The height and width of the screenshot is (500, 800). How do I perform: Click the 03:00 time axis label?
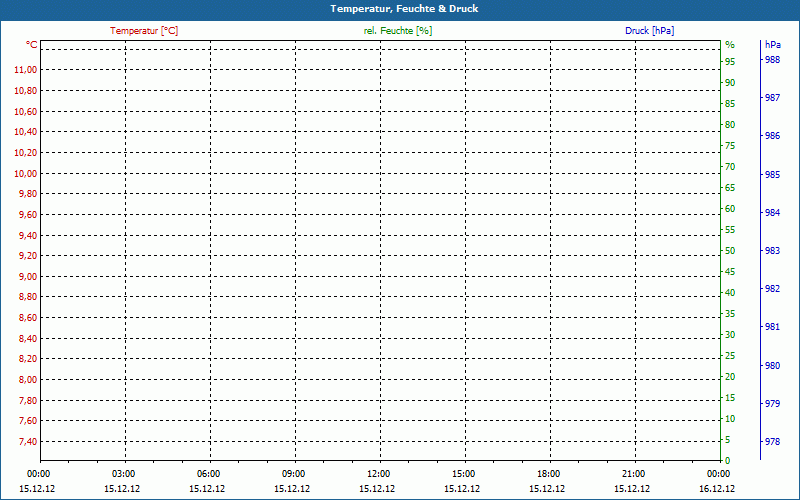[x=123, y=474]
